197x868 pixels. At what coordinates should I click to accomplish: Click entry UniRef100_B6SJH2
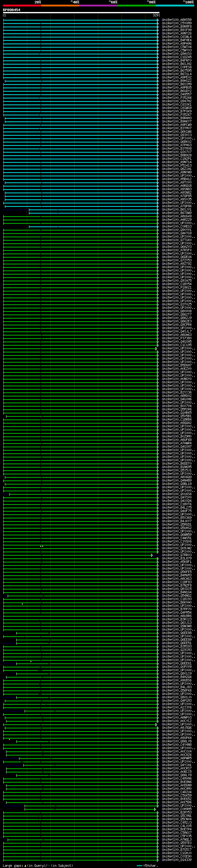[177, 64]
